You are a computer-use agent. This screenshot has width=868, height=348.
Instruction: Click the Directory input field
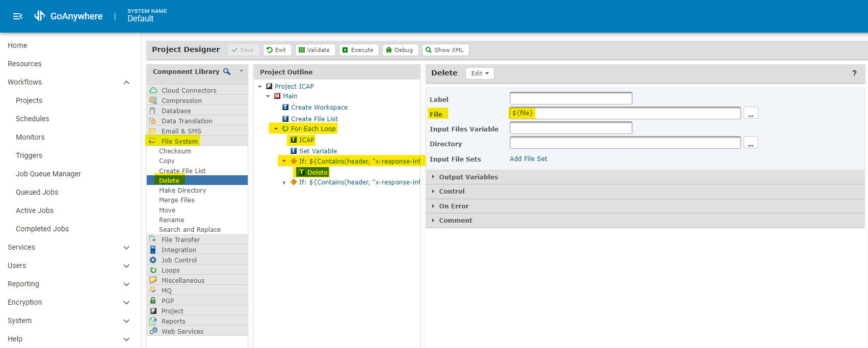pos(625,143)
